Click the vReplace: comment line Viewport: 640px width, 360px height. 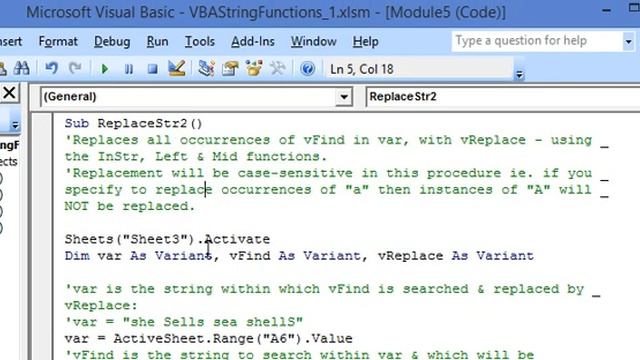click(101, 305)
